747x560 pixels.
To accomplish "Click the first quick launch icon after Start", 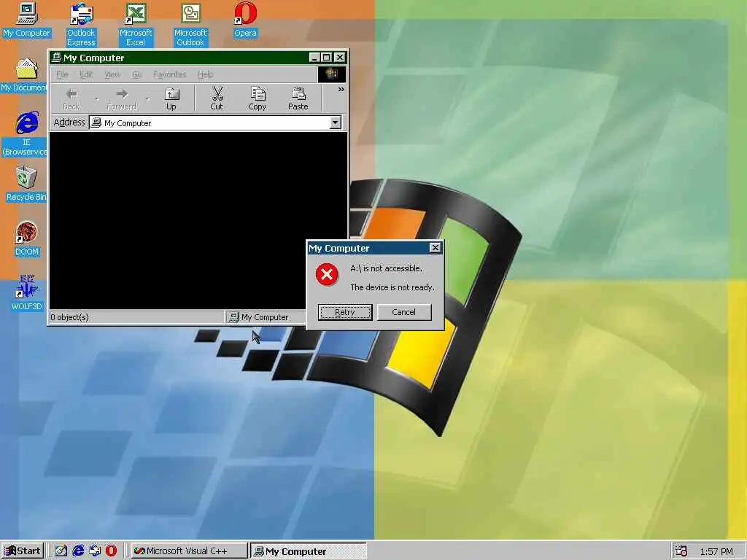I will 61,551.
